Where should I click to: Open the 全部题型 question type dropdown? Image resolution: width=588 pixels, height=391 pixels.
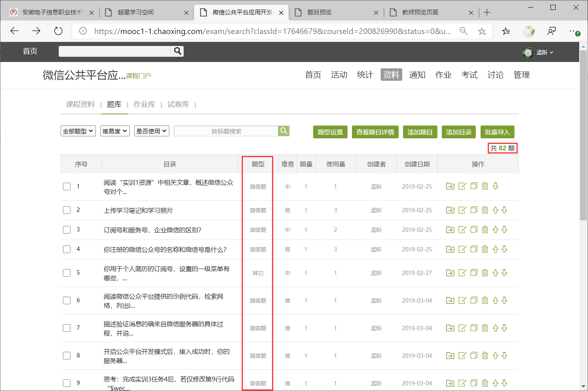[78, 131]
